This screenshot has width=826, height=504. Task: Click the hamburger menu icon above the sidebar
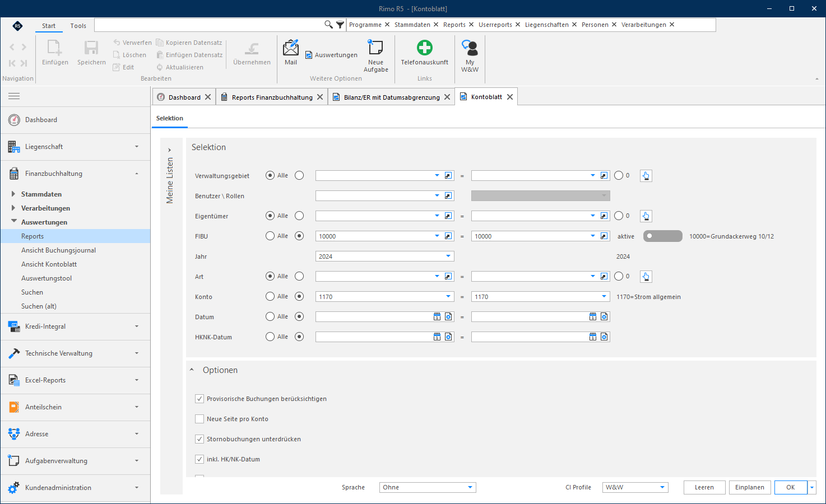pos(14,96)
